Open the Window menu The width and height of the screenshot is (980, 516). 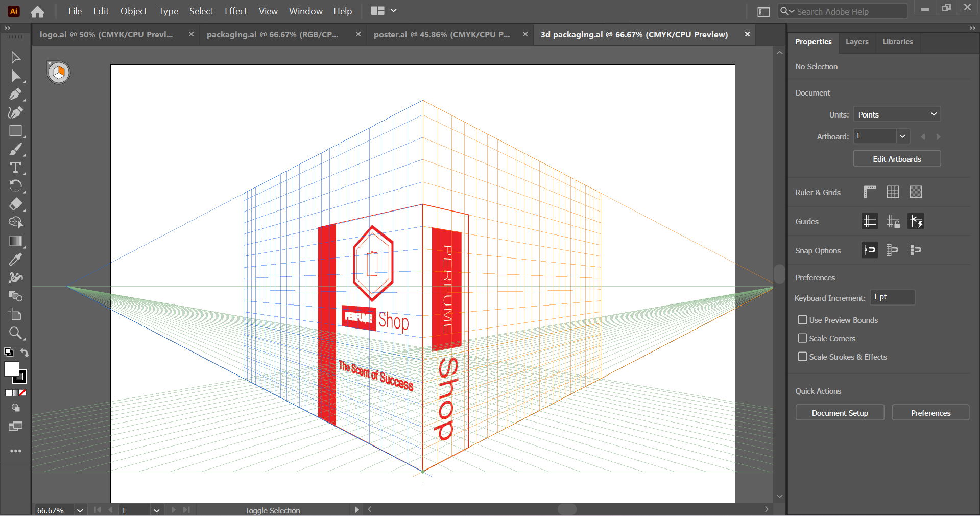tap(306, 11)
